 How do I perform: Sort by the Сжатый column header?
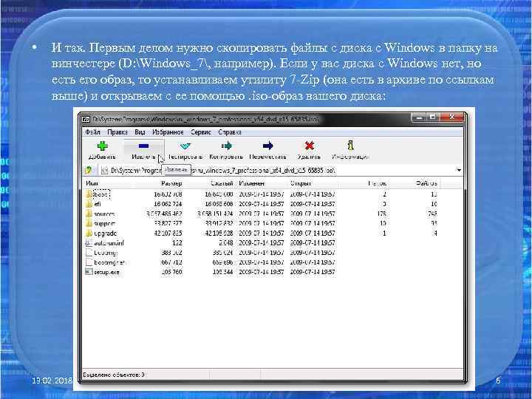pyautogui.click(x=222, y=183)
